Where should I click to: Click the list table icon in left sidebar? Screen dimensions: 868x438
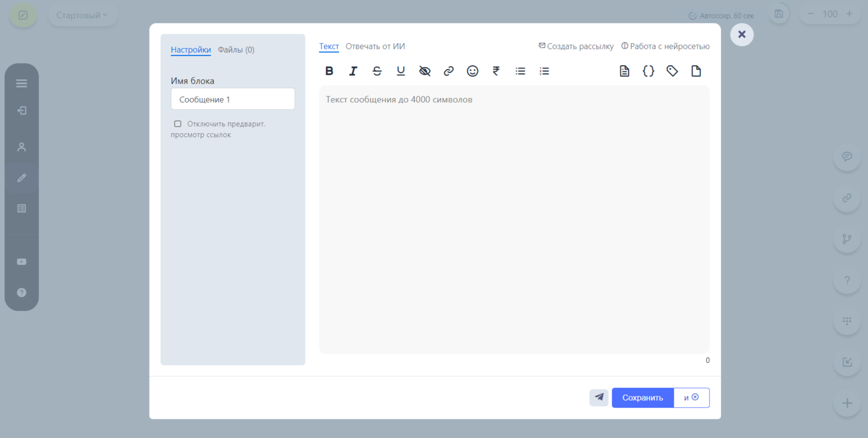tap(22, 208)
